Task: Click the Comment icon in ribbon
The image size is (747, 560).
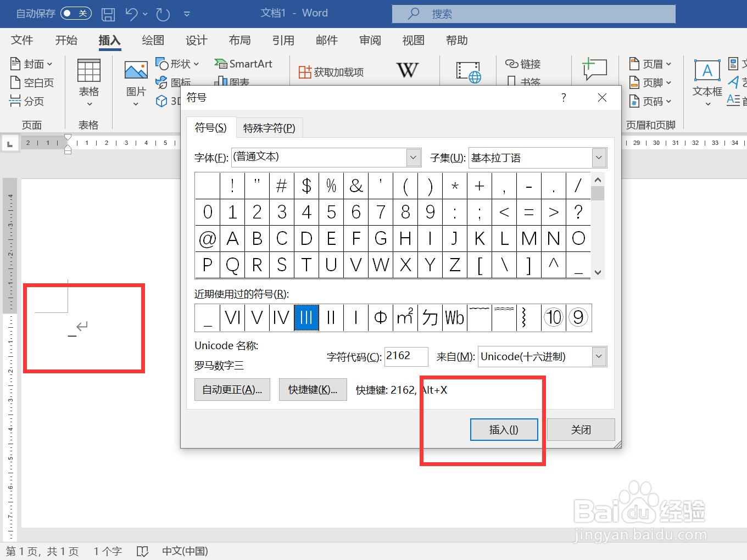Action: (x=594, y=69)
